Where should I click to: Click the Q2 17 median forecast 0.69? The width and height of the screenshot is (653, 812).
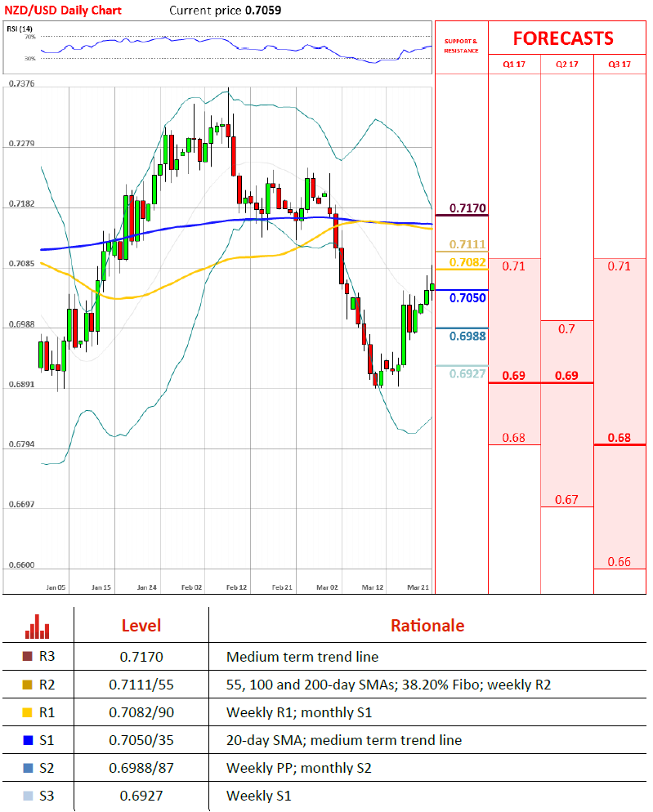pyautogui.click(x=566, y=376)
